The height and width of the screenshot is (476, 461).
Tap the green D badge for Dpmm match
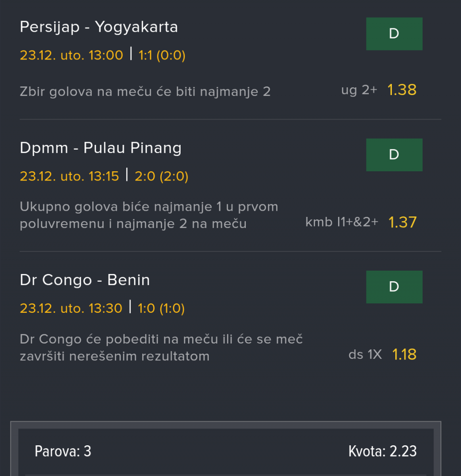click(x=394, y=155)
